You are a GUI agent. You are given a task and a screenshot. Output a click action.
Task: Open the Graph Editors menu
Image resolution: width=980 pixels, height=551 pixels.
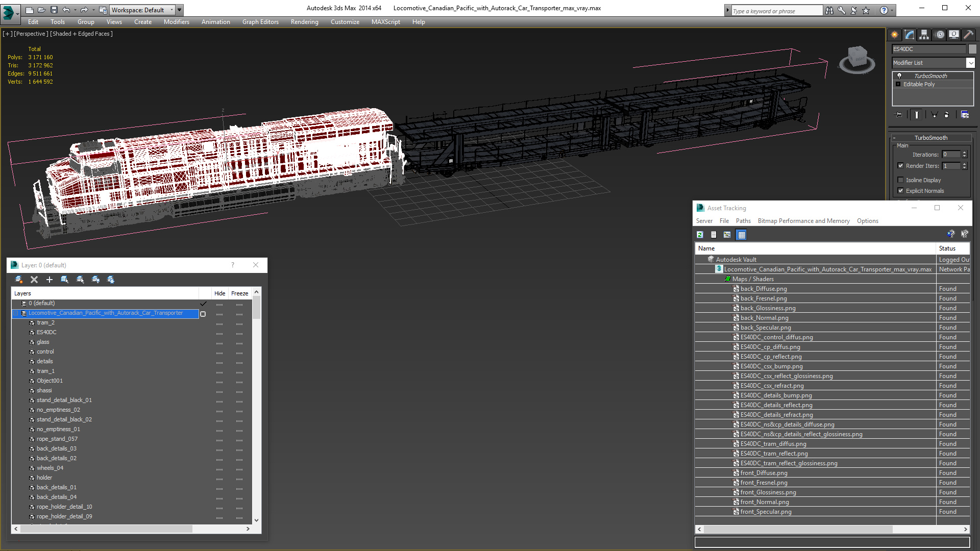(x=260, y=22)
